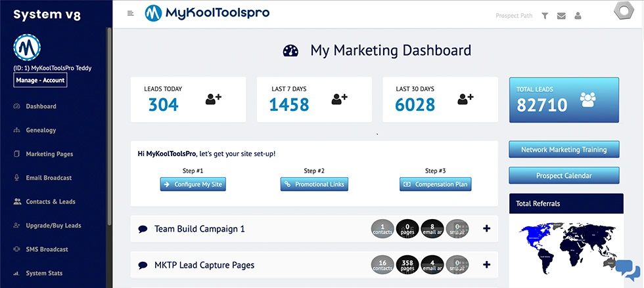Click the hamburger menu icon

click(x=131, y=13)
